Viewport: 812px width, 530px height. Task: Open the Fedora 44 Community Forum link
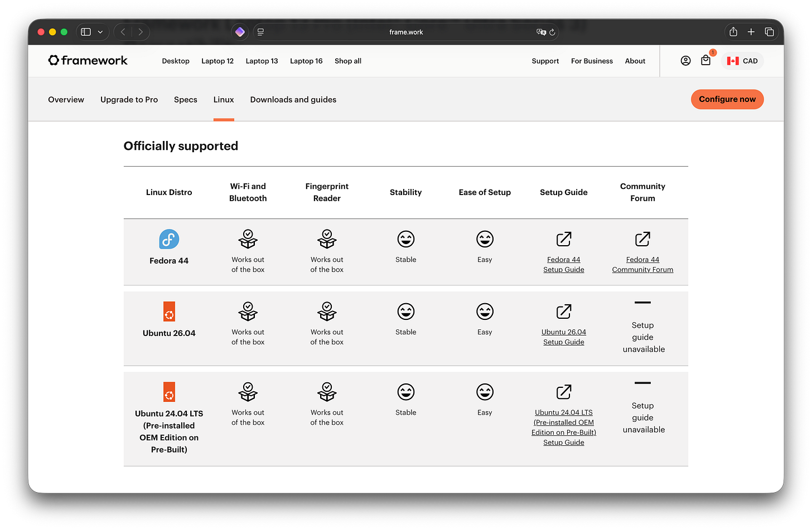click(x=642, y=264)
